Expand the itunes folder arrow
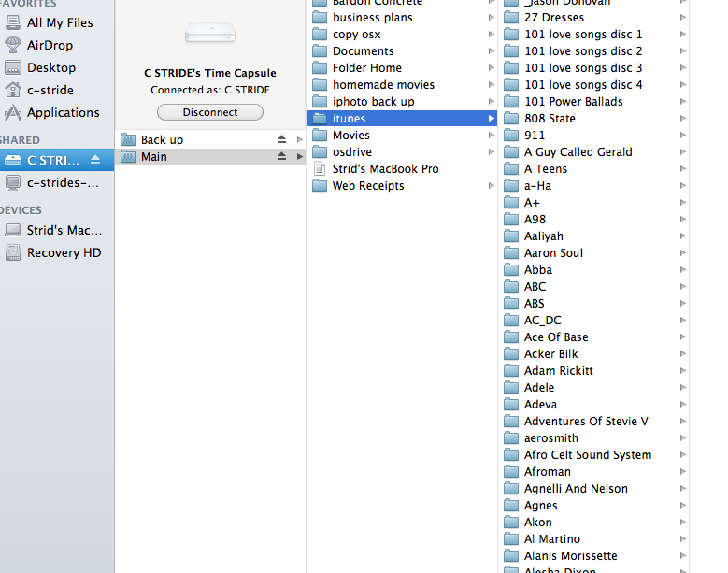The image size is (728, 573). (491, 119)
